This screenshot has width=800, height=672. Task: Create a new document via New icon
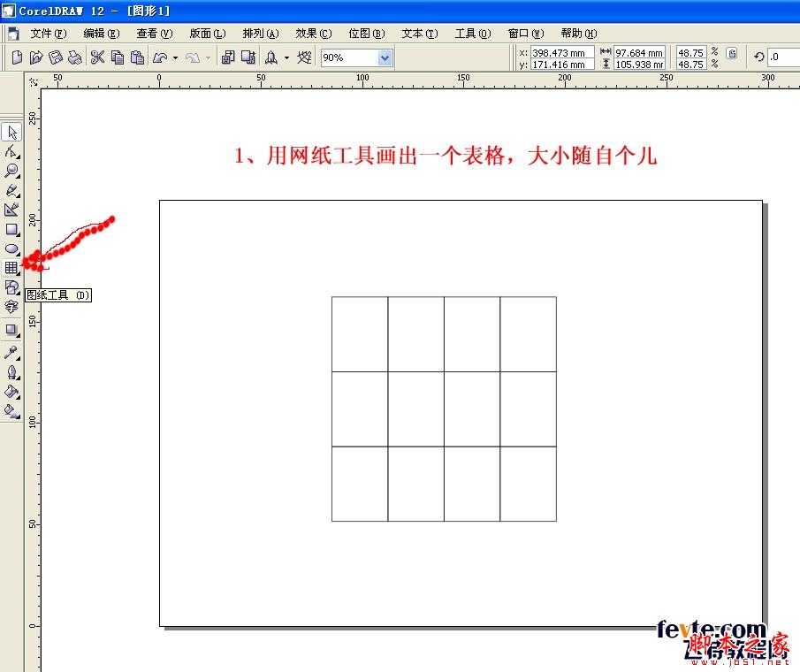click(17, 57)
